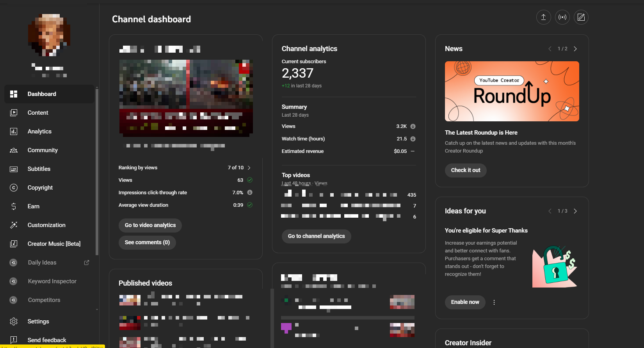Click the sidebar vertical scrollbar
The width and height of the screenshot is (644, 348).
click(97, 172)
